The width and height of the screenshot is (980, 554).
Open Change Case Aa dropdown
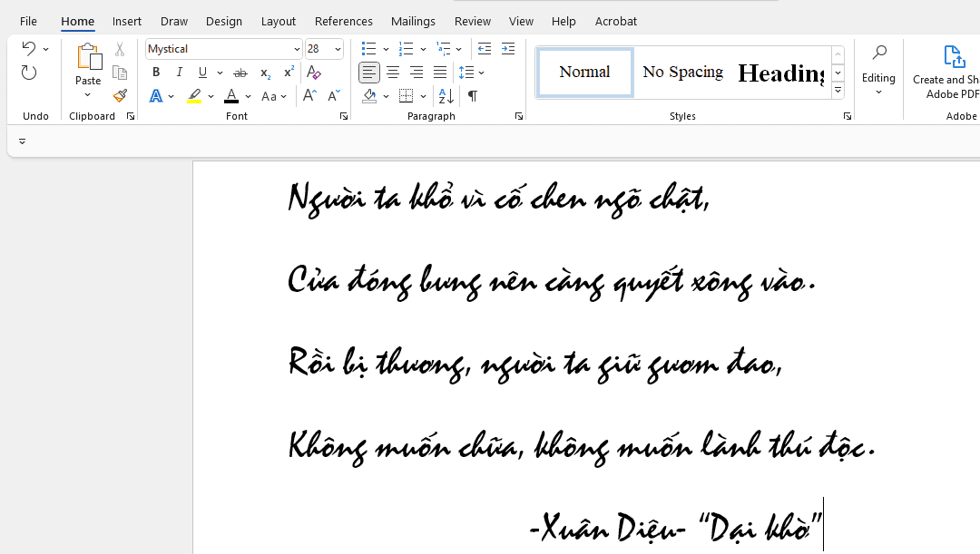[x=274, y=96]
